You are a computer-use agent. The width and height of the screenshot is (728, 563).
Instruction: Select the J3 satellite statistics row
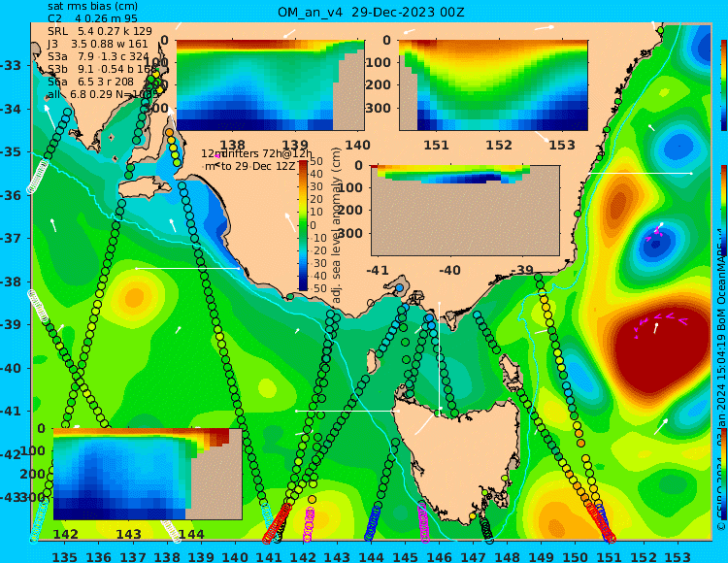[x=97, y=44]
